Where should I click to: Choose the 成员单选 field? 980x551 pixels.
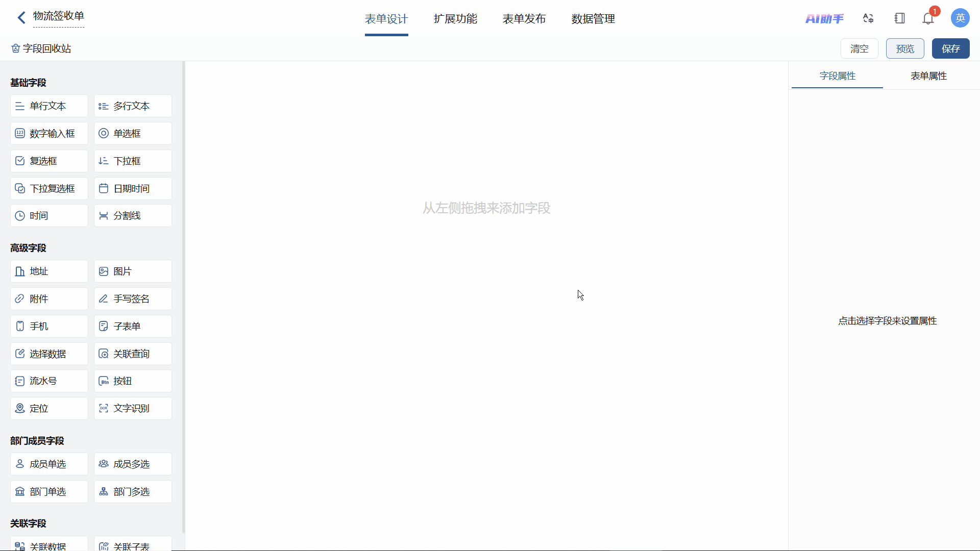49,464
